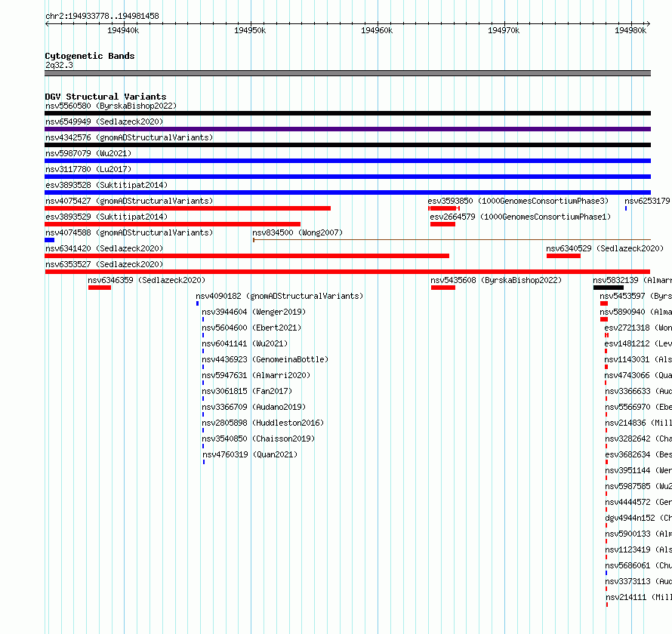Click the red bar under esv2664579

[x=442, y=224]
